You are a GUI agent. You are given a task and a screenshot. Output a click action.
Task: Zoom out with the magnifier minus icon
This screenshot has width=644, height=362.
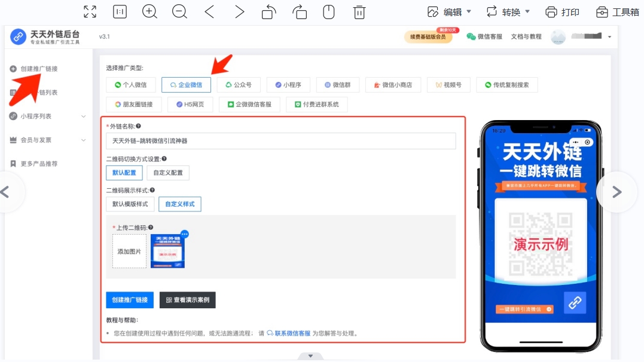pos(179,12)
